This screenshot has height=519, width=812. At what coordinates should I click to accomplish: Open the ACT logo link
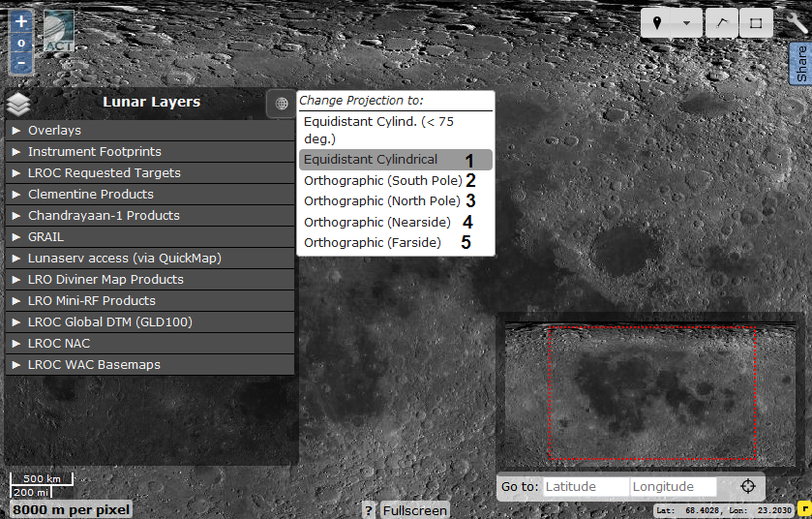(x=58, y=31)
